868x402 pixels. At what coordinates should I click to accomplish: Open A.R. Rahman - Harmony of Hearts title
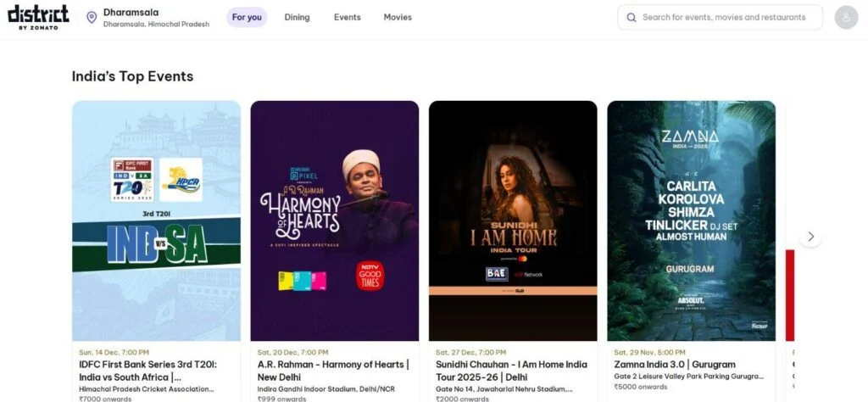coord(333,371)
